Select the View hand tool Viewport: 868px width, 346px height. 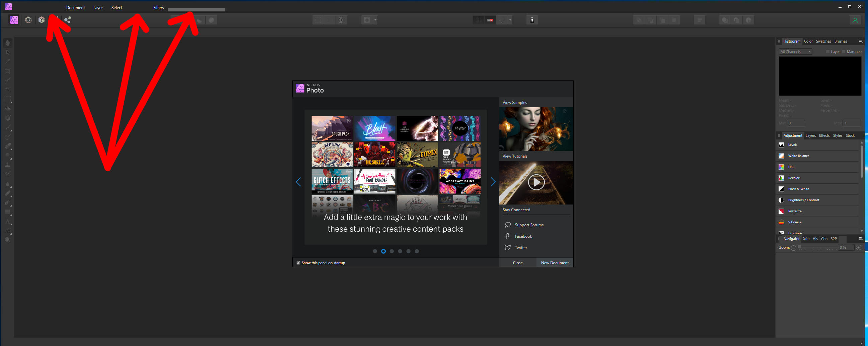tap(8, 43)
